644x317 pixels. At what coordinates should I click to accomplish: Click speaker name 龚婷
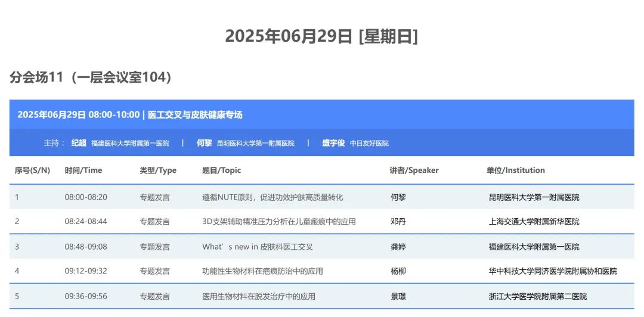pyautogui.click(x=398, y=247)
